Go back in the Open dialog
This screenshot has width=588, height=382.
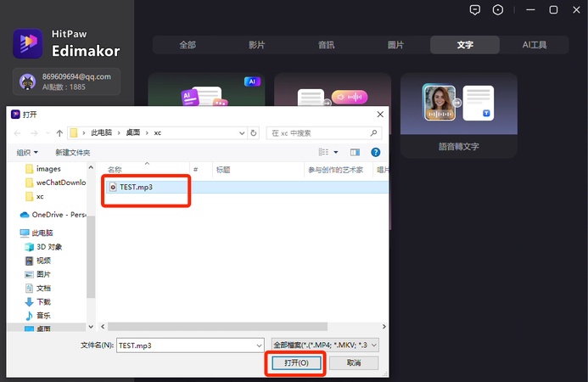pyautogui.click(x=17, y=133)
